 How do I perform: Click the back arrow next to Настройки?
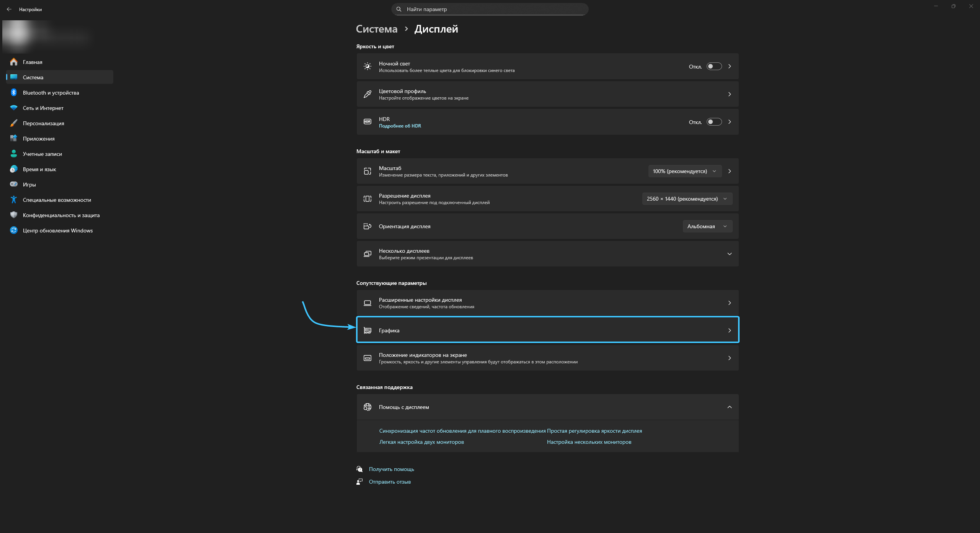pyautogui.click(x=9, y=9)
